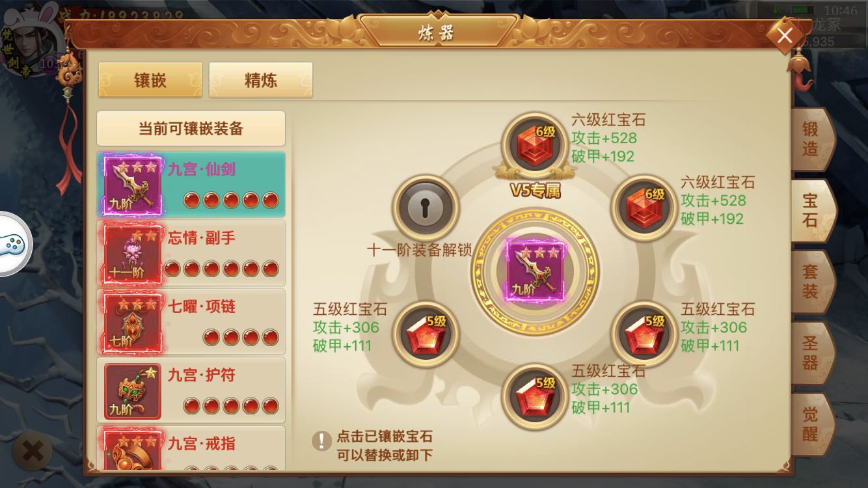Open the 圣器 side tab
The width and height of the screenshot is (868, 488).
pyautogui.click(x=811, y=353)
